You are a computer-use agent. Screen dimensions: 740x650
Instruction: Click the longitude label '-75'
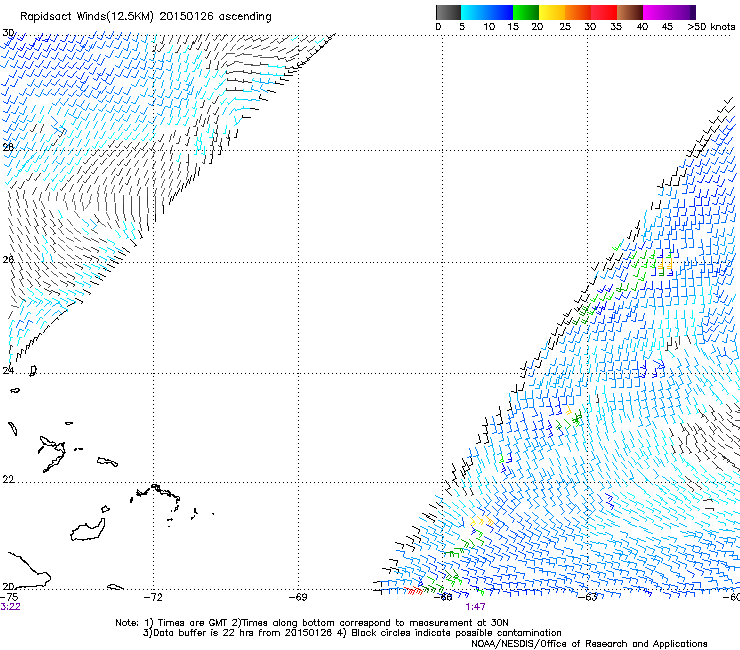[10, 597]
